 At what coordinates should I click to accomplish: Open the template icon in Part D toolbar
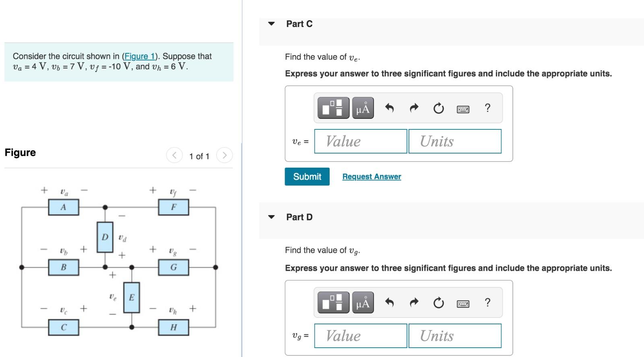click(x=333, y=302)
